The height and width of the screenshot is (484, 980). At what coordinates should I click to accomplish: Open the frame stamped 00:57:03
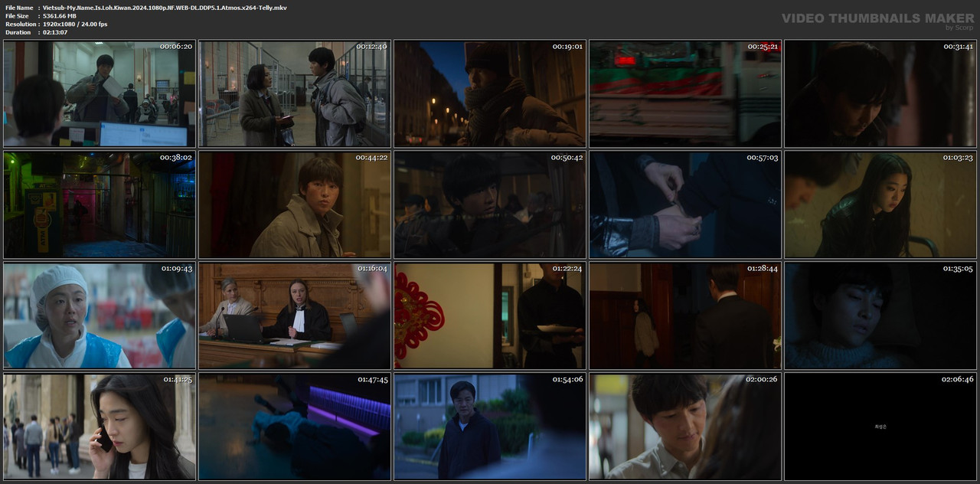[685, 204]
